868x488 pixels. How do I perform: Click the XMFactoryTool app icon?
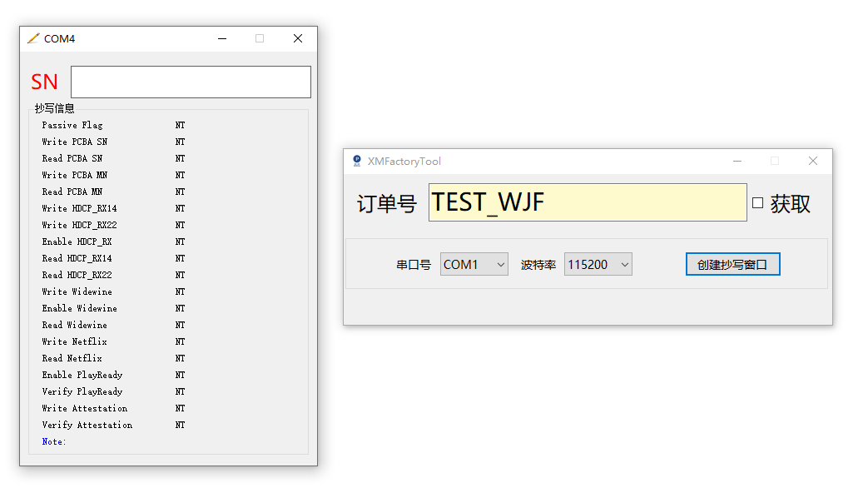click(357, 161)
